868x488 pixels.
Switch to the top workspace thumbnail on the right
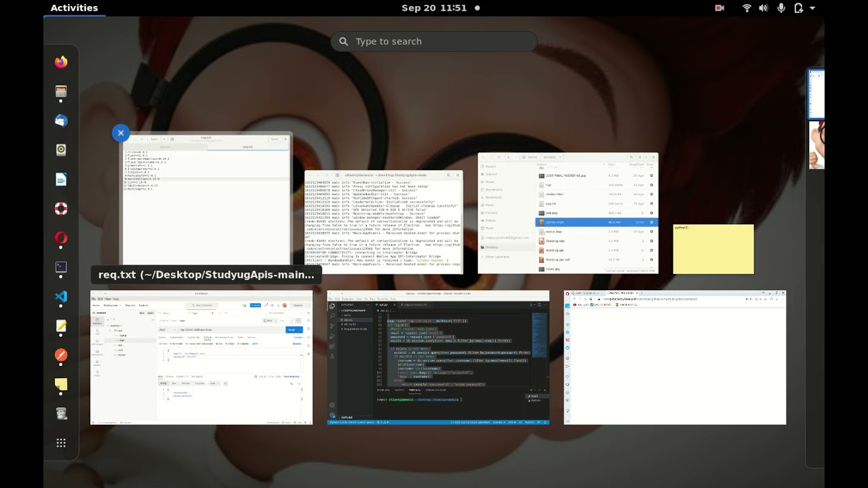[816, 94]
